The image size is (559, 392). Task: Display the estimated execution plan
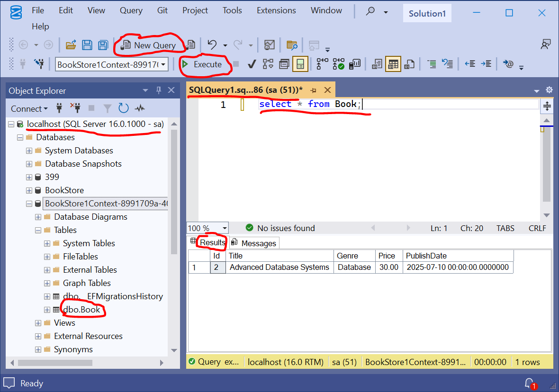click(x=268, y=64)
